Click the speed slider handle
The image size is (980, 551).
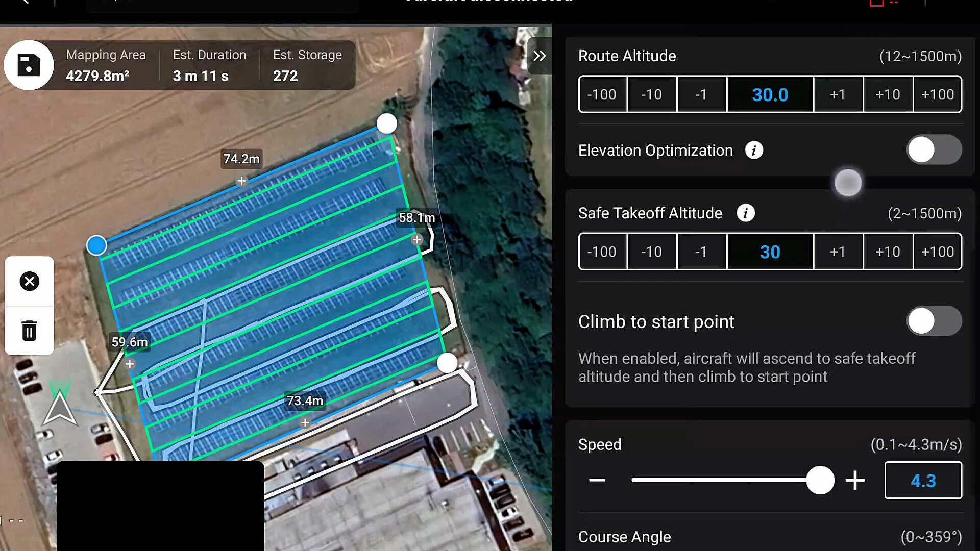click(820, 480)
